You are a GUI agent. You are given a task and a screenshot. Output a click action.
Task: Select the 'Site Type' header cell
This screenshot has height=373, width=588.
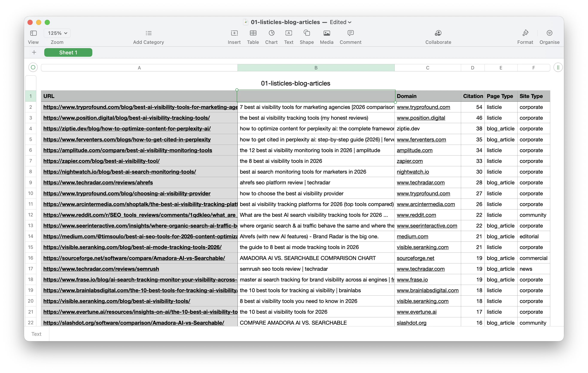pos(533,96)
